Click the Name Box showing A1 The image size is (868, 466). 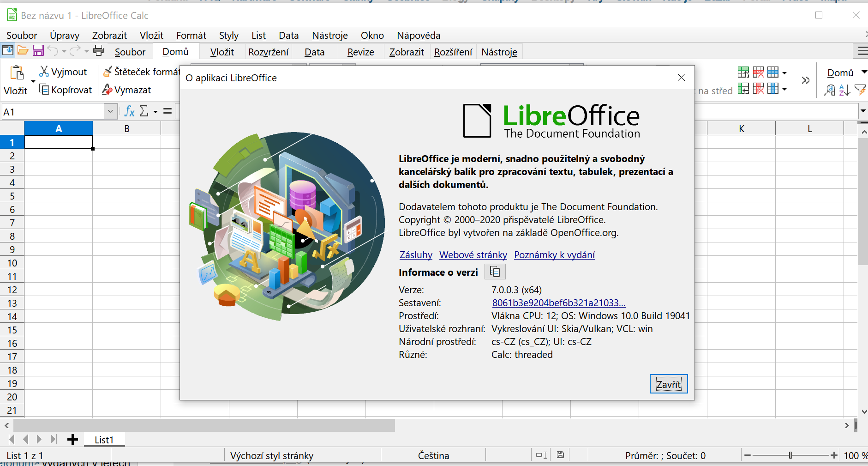click(54, 111)
